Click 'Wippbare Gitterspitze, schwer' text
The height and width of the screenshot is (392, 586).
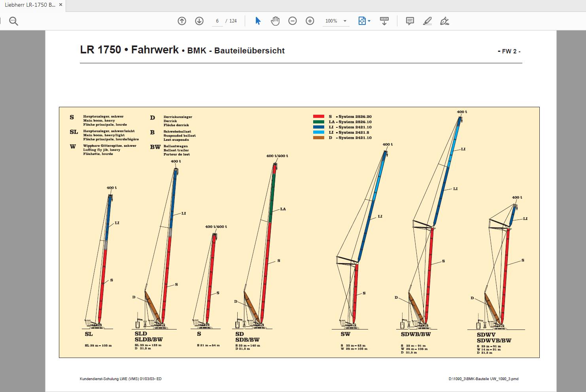coord(110,146)
